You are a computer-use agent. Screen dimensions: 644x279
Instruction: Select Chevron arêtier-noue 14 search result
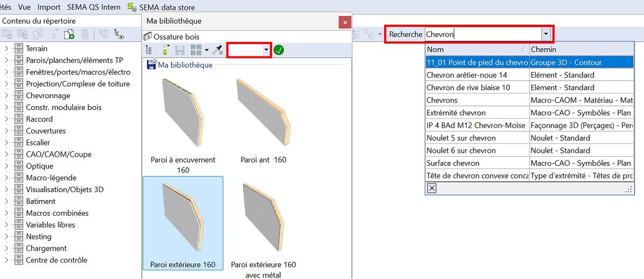click(x=466, y=75)
